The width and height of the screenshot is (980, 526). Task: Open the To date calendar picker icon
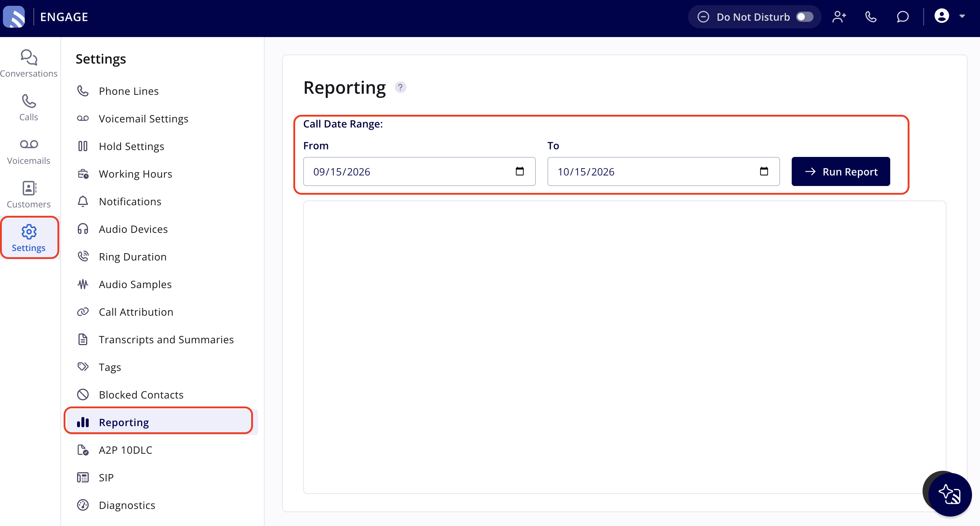[x=764, y=172]
